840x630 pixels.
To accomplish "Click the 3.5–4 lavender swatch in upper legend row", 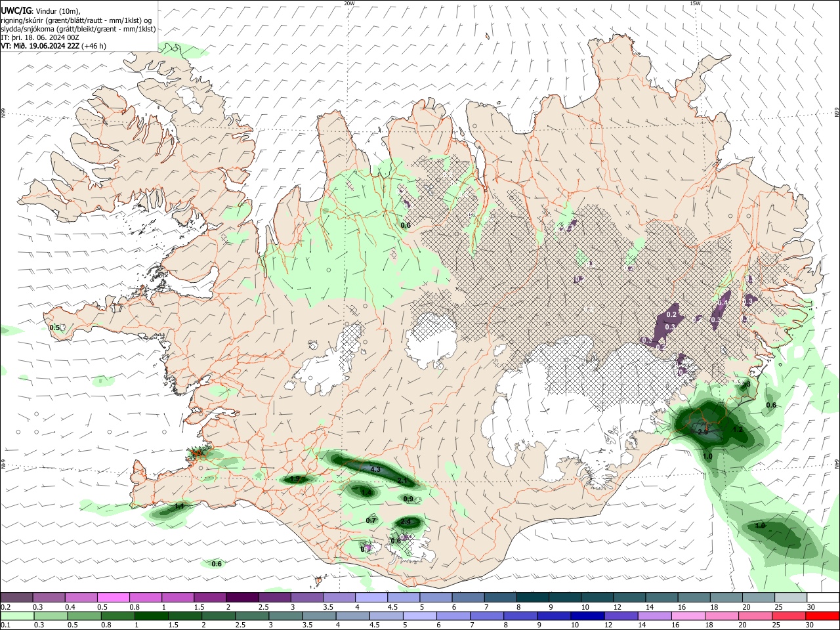I will (339, 597).
